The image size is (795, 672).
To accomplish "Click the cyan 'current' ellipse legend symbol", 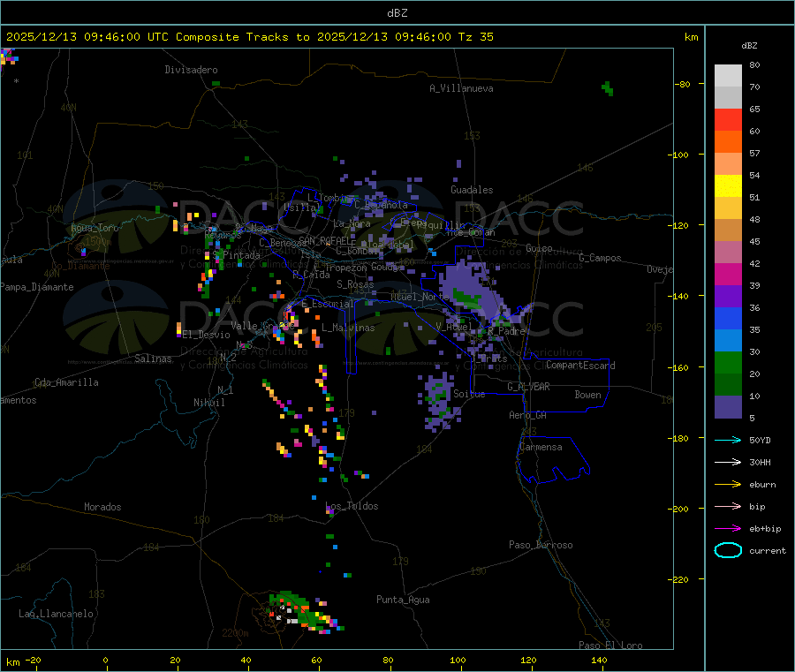I will click(728, 550).
